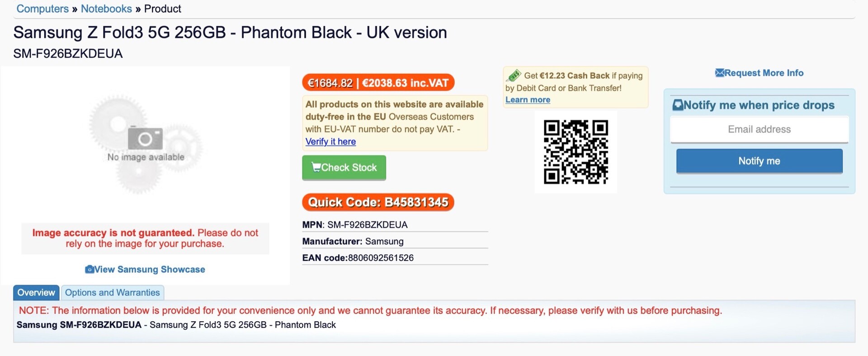This screenshot has width=868, height=356.
Task: Follow the Verify it here link
Action: click(x=330, y=142)
